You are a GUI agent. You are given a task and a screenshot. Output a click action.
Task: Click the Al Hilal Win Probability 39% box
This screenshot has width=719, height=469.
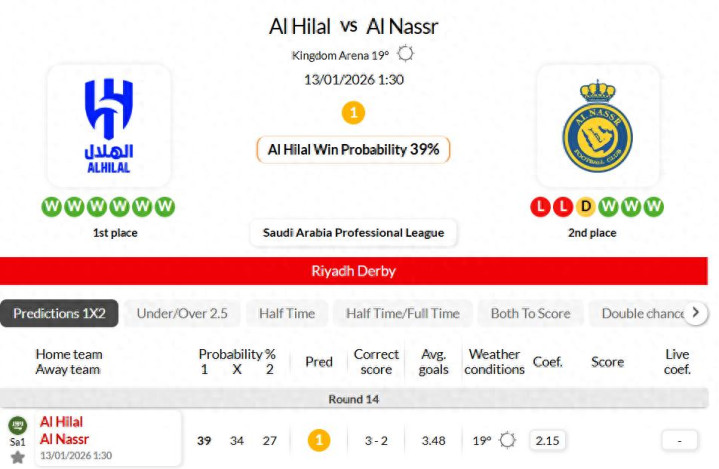[x=353, y=149]
